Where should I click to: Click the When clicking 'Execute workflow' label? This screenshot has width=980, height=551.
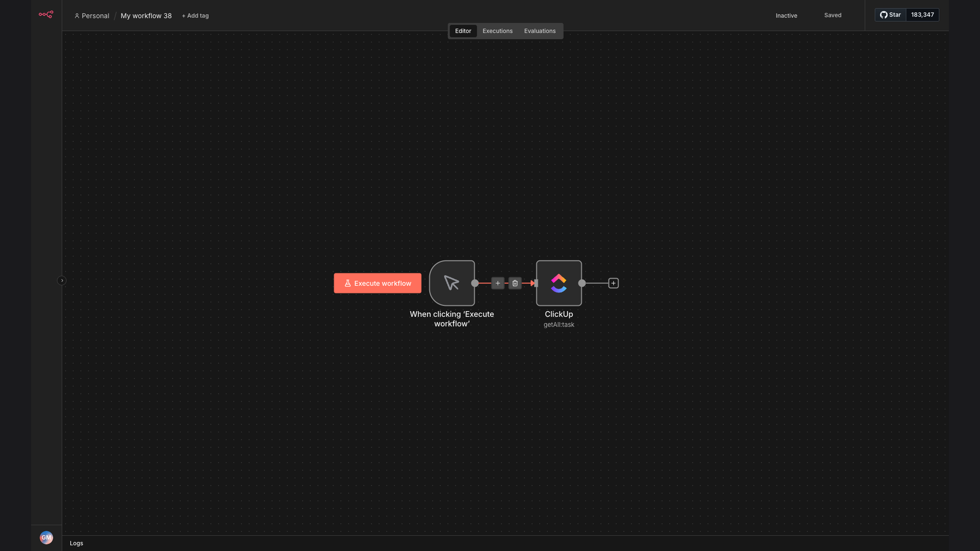click(x=452, y=319)
